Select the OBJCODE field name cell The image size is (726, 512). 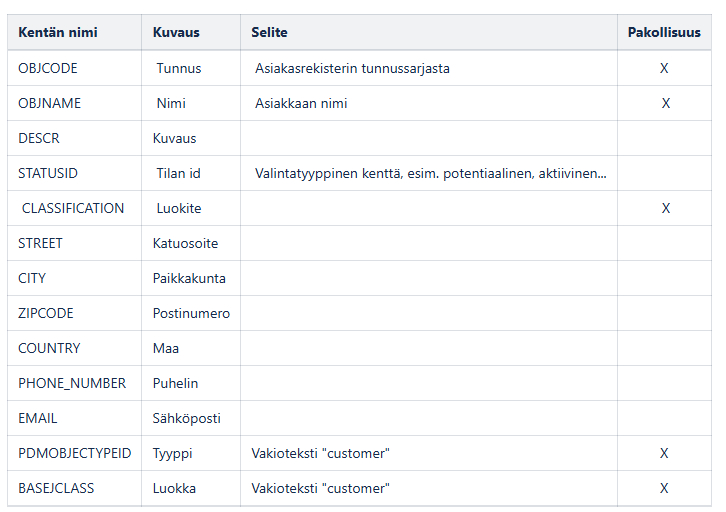48,68
